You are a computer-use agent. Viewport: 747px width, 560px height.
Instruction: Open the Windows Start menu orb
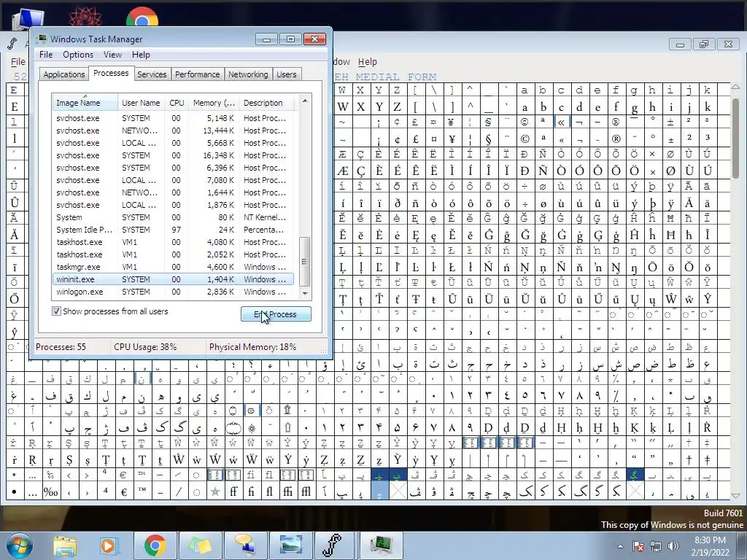coord(20,545)
